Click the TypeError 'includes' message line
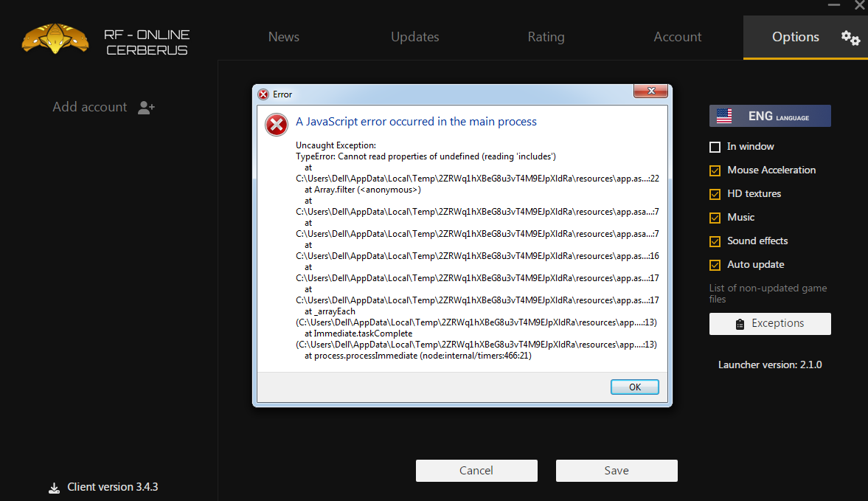The width and height of the screenshot is (868, 501). click(x=426, y=156)
